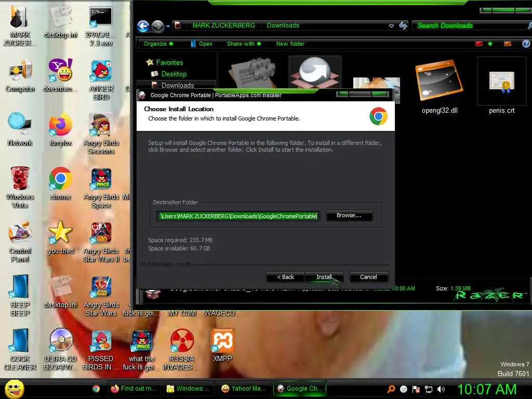
Task: Toggle the preview pane icon
Action: point(508,44)
